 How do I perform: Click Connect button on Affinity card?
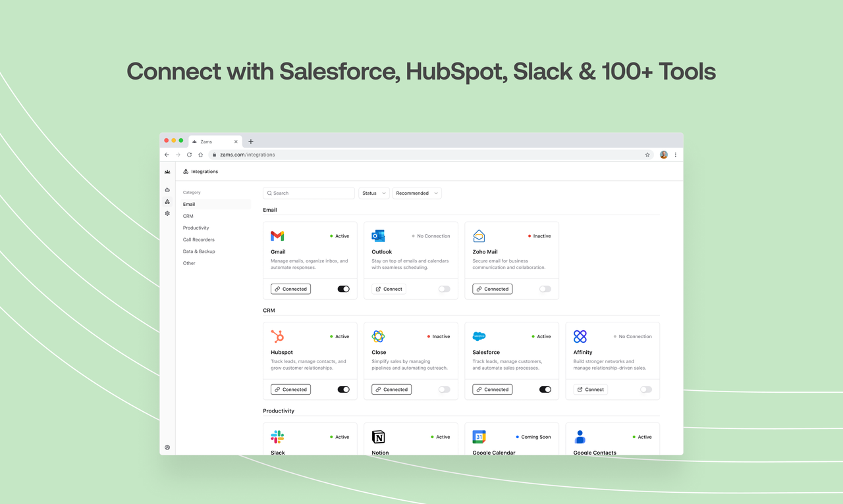click(x=590, y=390)
